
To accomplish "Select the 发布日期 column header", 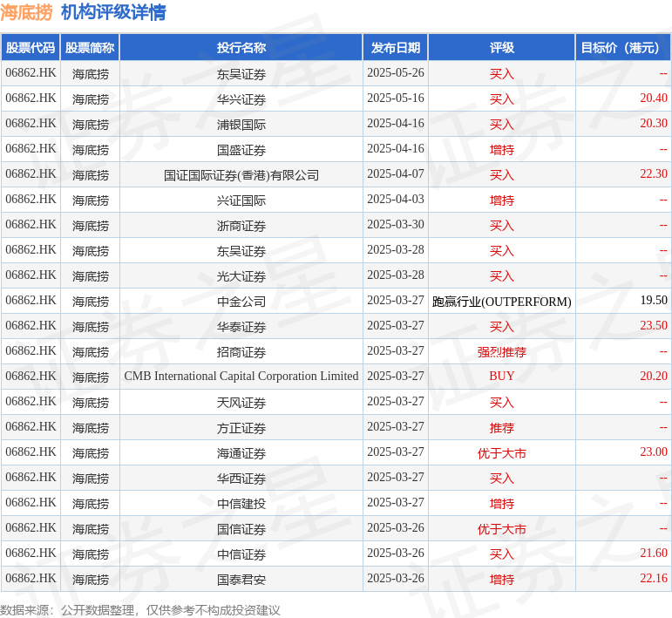I will click(396, 48).
